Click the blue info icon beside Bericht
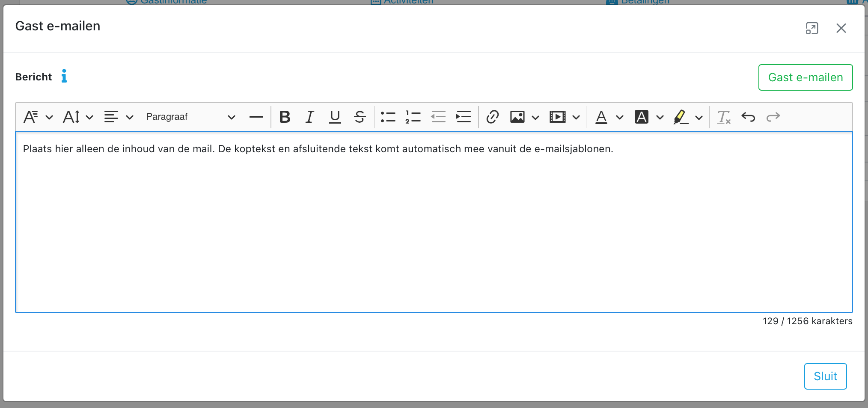Screen dimensions: 868x408 pyautogui.click(x=64, y=77)
